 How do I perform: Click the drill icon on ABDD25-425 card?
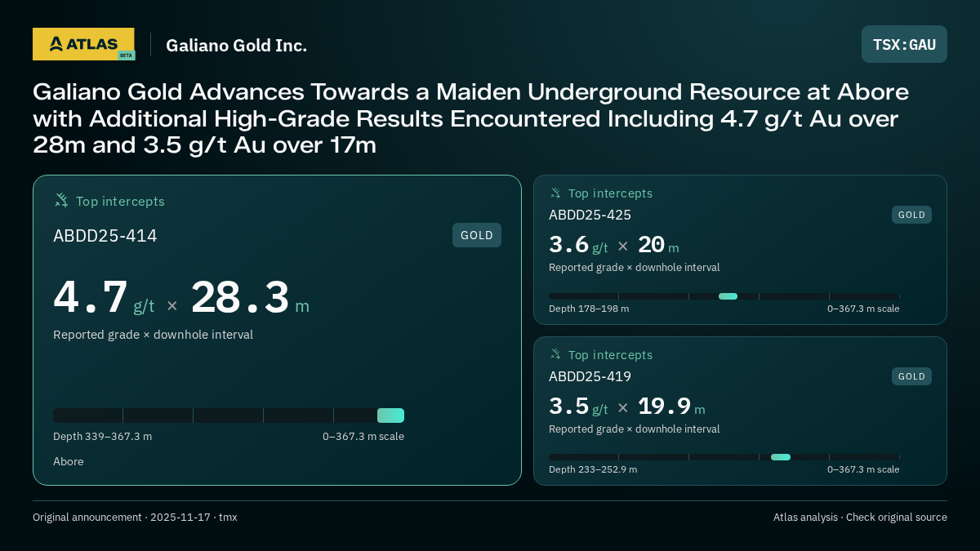[555, 193]
